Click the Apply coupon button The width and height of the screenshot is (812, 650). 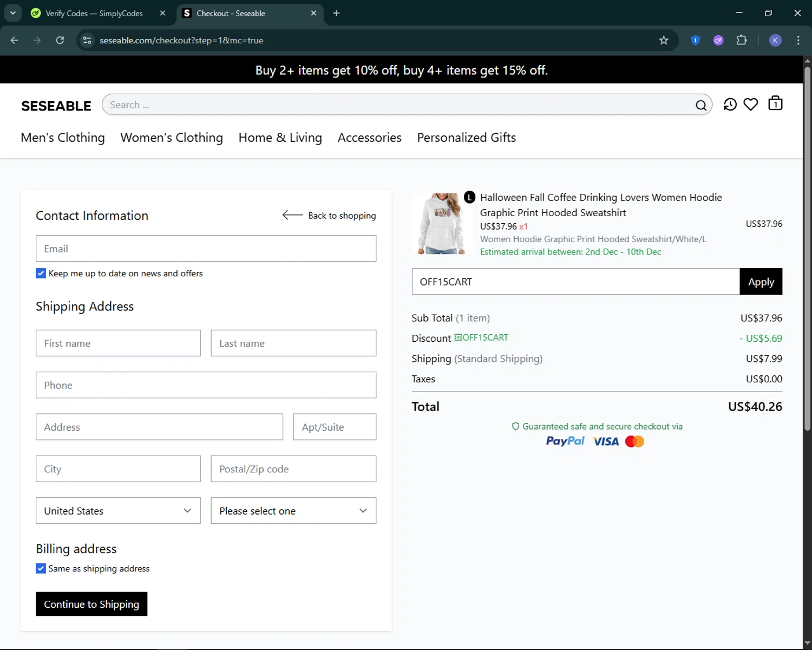(761, 282)
